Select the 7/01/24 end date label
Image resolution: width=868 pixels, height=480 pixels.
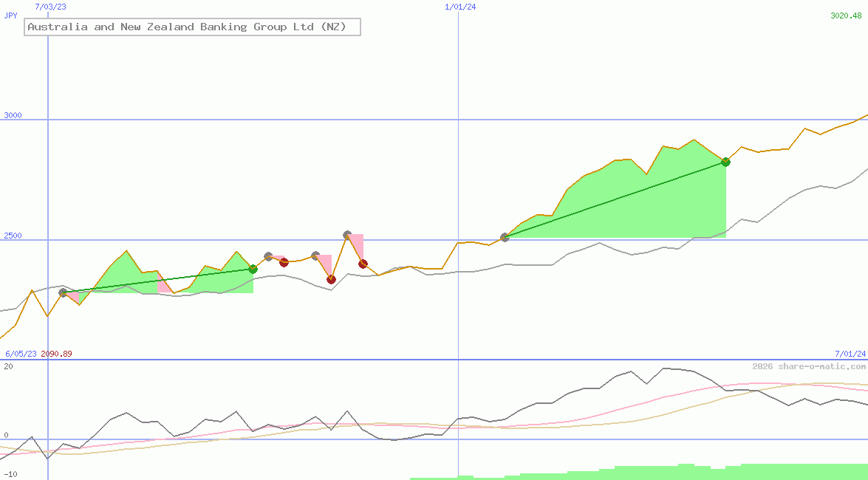pyautogui.click(x=850, y=353)
